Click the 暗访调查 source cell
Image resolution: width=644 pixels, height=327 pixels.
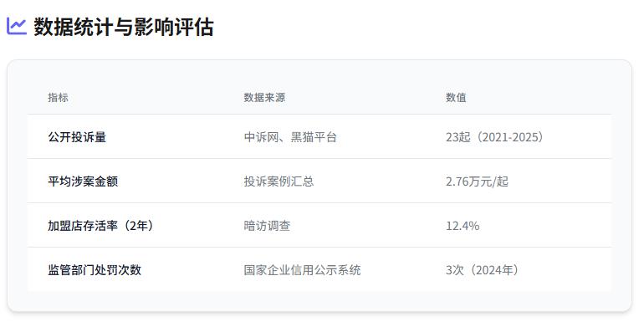pos(267,226)
